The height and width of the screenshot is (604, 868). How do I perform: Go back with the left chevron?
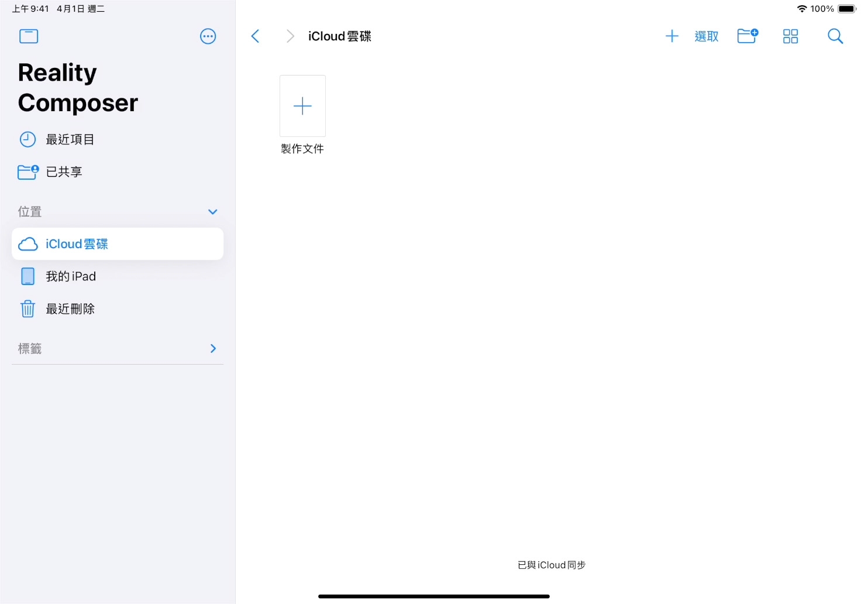(255, 36)
